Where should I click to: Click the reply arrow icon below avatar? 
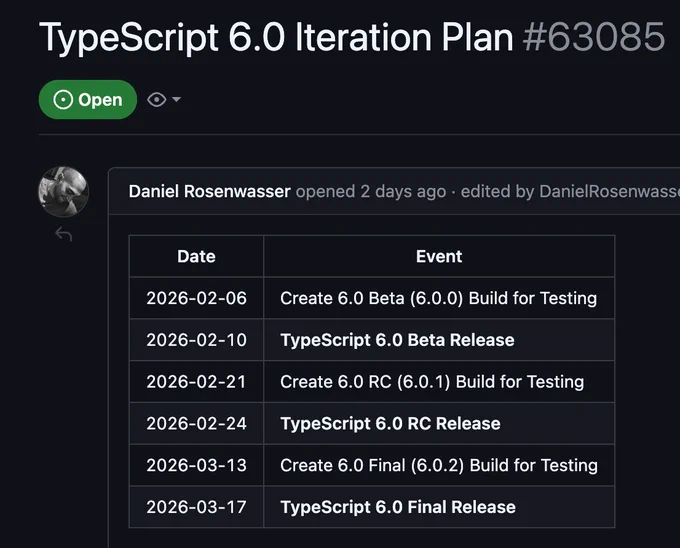point(63,234)
